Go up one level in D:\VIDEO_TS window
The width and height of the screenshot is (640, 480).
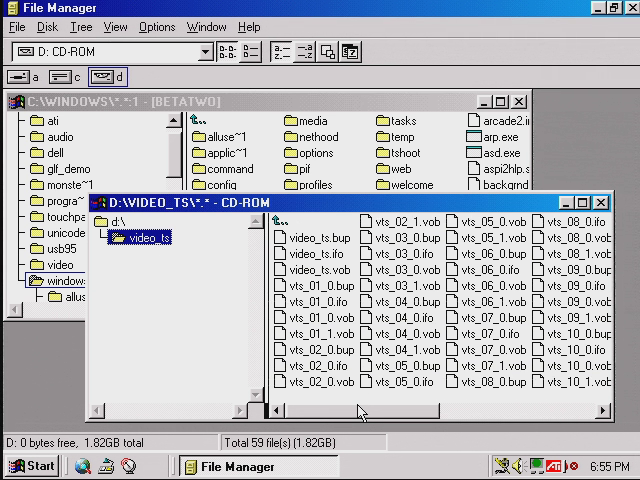click(x=280, y=221)
